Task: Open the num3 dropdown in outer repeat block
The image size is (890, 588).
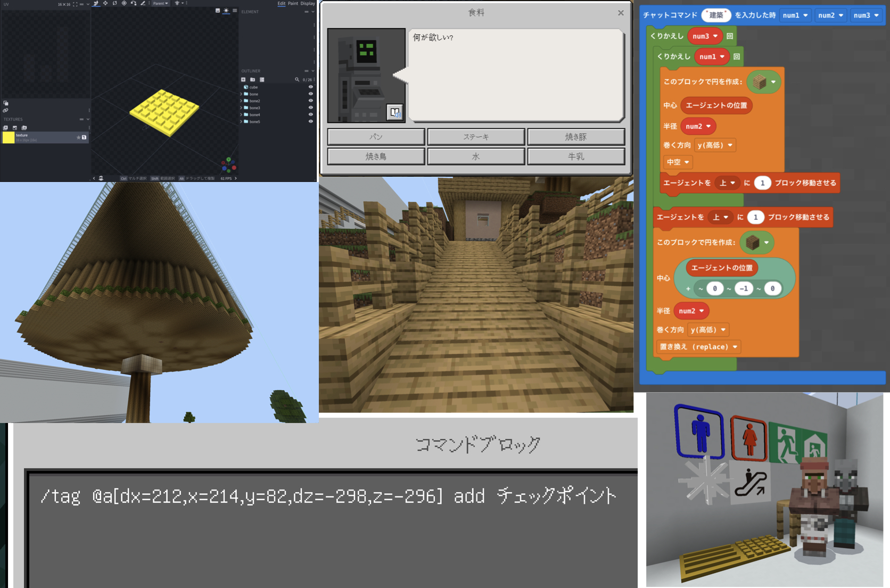Action: [705, 36]
